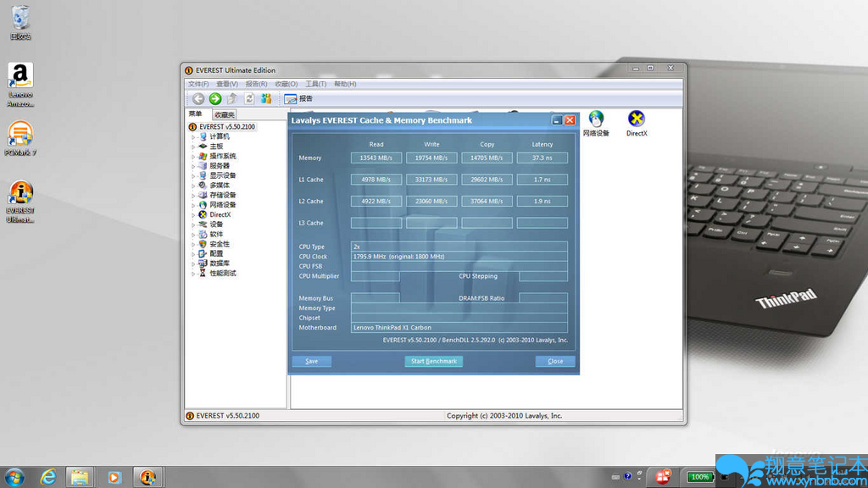Click the Up level toolbar icon
The height and width of the screenshot is (488, 868).
coord(232,98)
